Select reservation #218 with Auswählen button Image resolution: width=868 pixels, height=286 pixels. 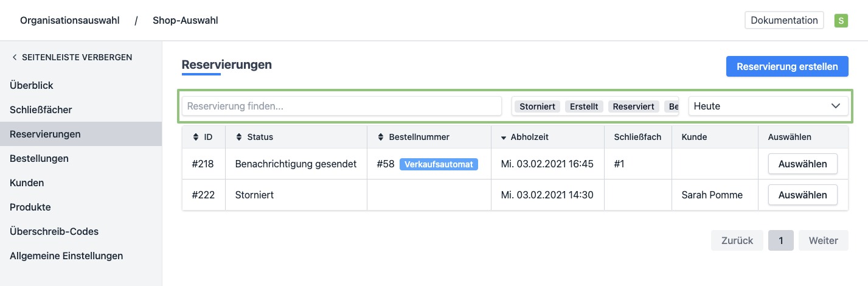coord(802,164)
